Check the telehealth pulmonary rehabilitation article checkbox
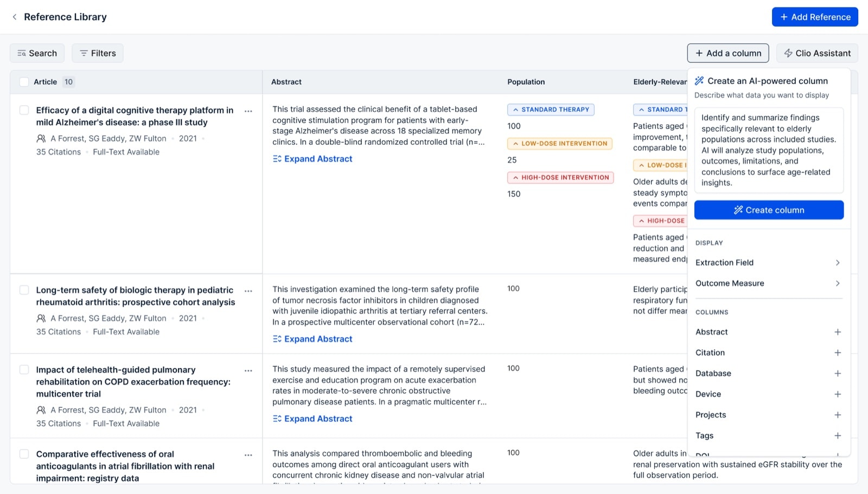Screen dimensions: 868x494 click(24, 370)
